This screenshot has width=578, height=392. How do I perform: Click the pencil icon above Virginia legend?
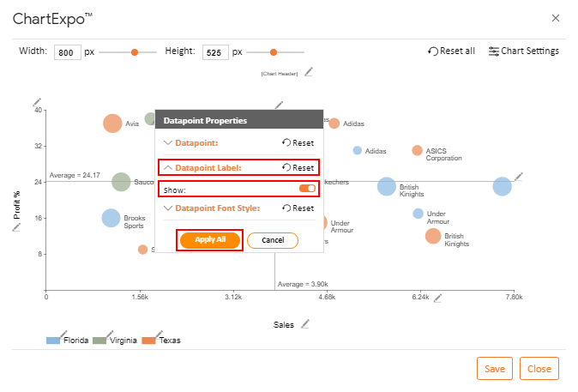click(x=110, y=335)
